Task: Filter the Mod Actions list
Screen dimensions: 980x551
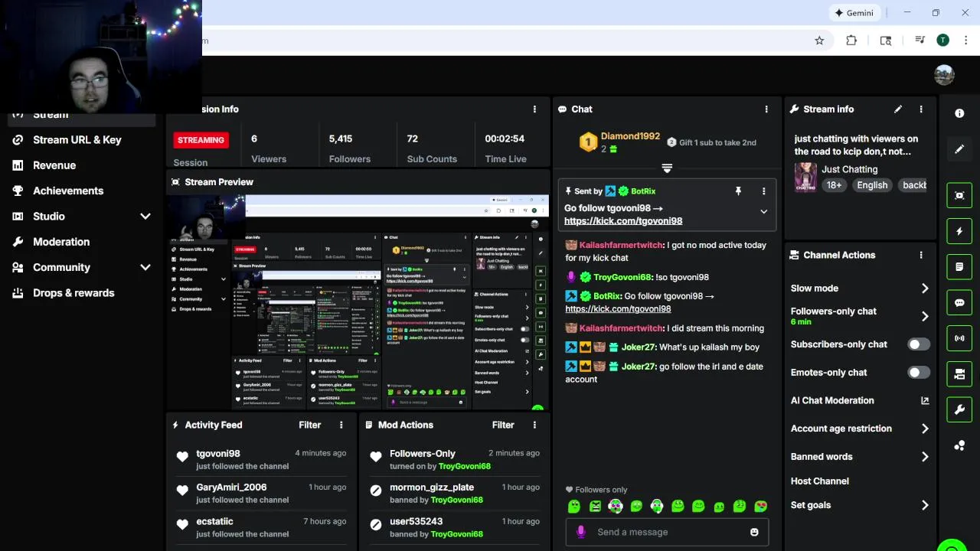Action: coord(503,425)
